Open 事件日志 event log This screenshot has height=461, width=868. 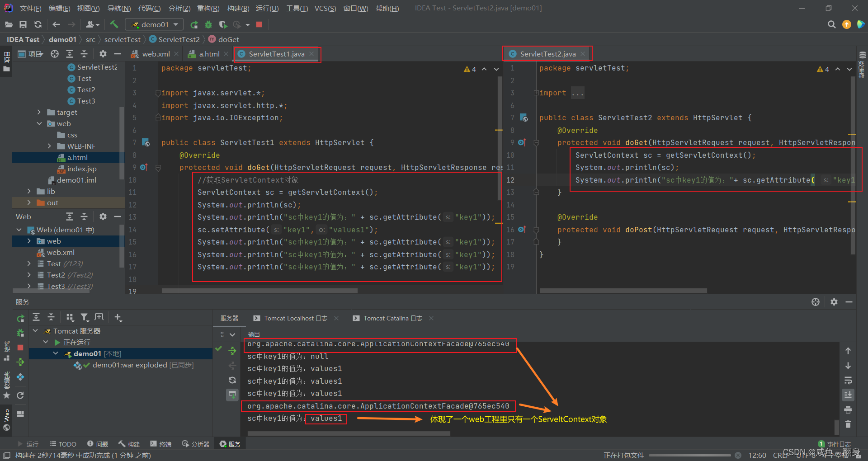coord(835,444)
